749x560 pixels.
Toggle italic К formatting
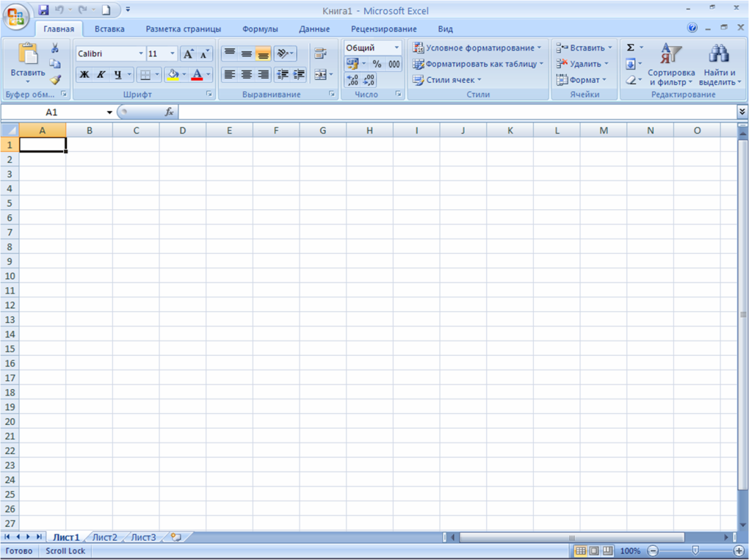point(101,74)
